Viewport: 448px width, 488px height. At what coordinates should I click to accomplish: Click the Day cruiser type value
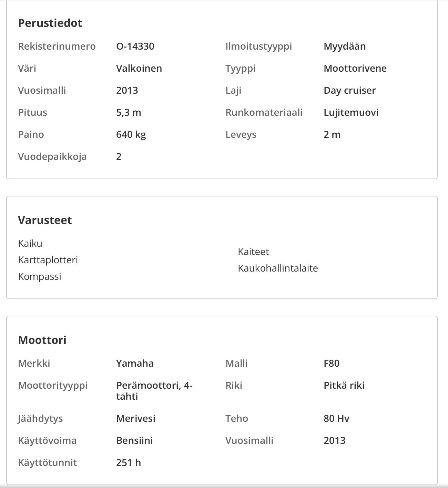point(350,90)
